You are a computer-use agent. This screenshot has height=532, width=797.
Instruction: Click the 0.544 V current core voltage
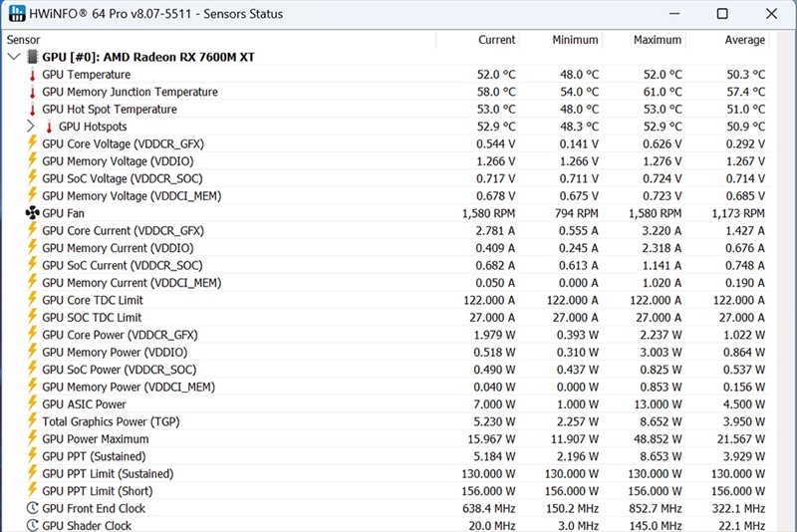point(495,144)
